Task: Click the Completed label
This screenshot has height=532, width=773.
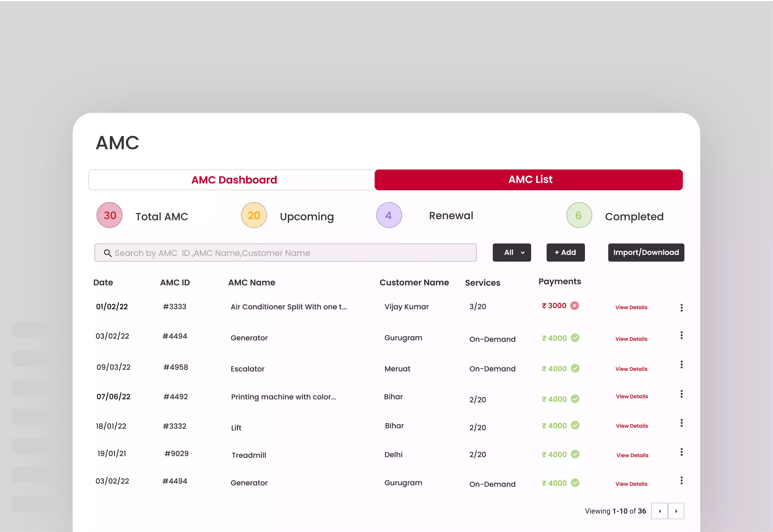Action: tap(634, 217)
